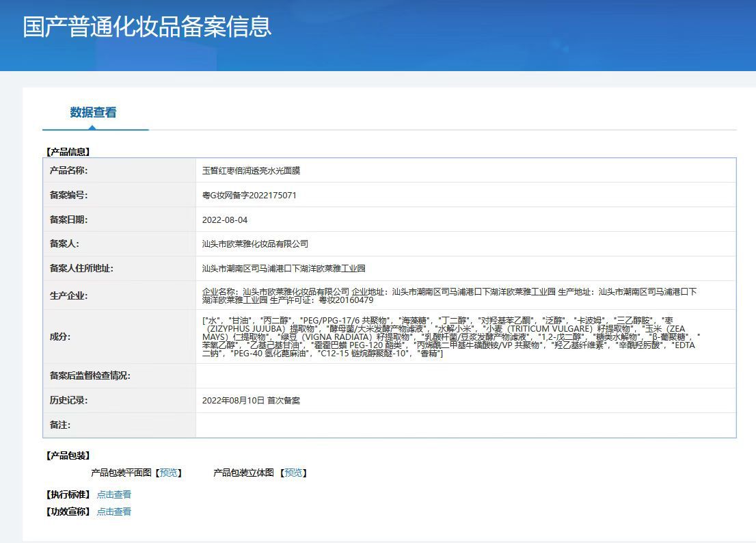
Task: Click the 产品包装平面图 label
Action: (122, 473)
